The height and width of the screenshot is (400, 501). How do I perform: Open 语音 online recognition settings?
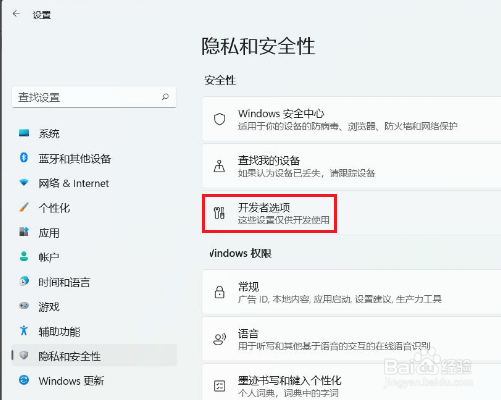pos(351,339)
